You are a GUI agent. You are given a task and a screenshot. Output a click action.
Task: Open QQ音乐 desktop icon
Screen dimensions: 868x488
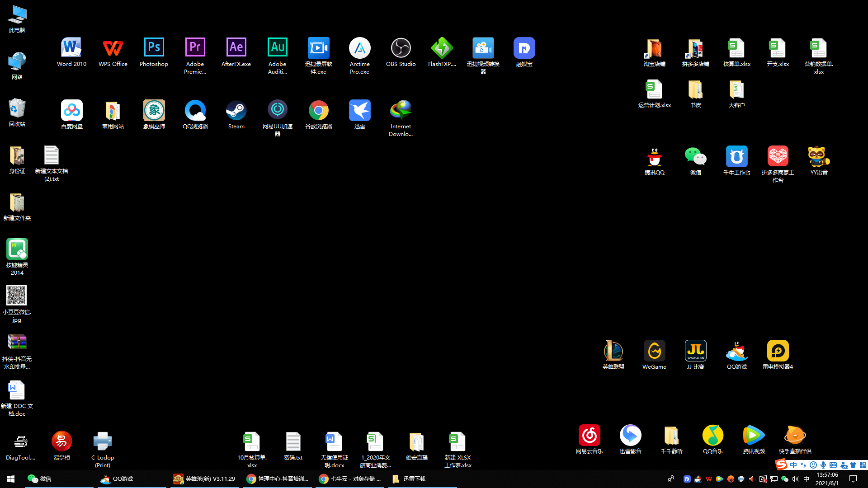[712, 440]
